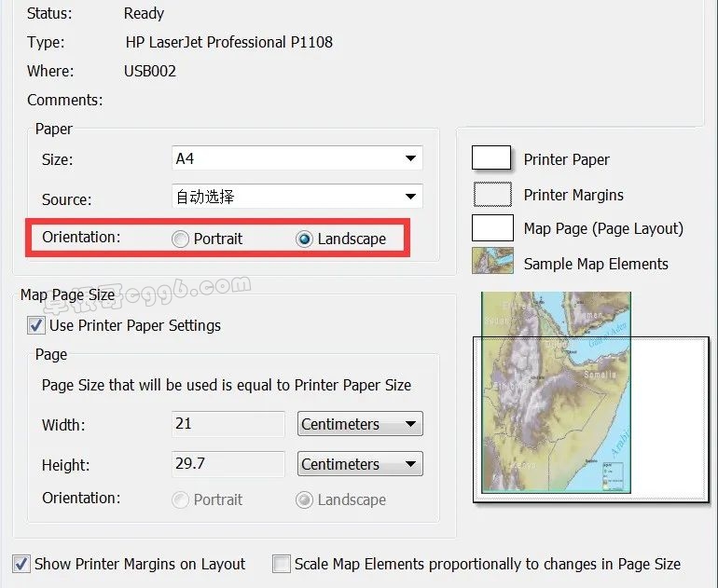Select Landscape under Map Page Size
Viewport: 718px width, 588px height.
(304, 500)
